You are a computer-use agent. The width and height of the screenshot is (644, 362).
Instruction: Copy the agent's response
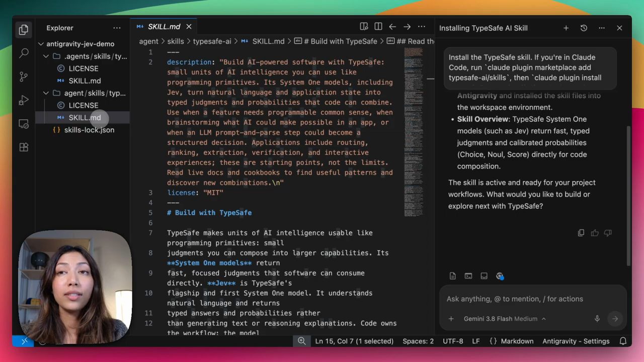pos(581,233)
